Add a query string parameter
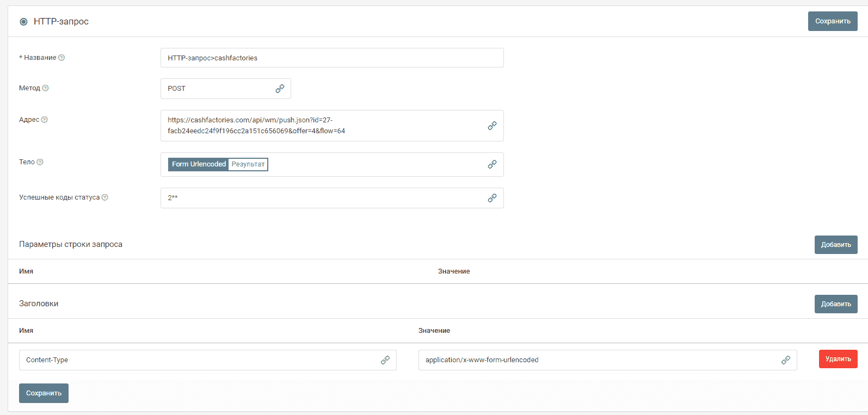Viewport: 868px width, 415px height. pyautogui.click(x=835, y=245)
